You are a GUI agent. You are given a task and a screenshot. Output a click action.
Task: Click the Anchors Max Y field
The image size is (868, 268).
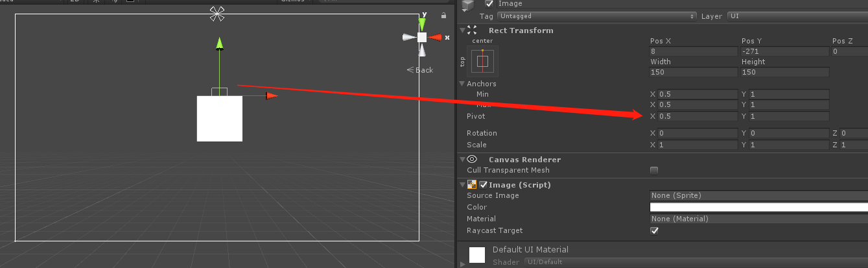(789, 105)
